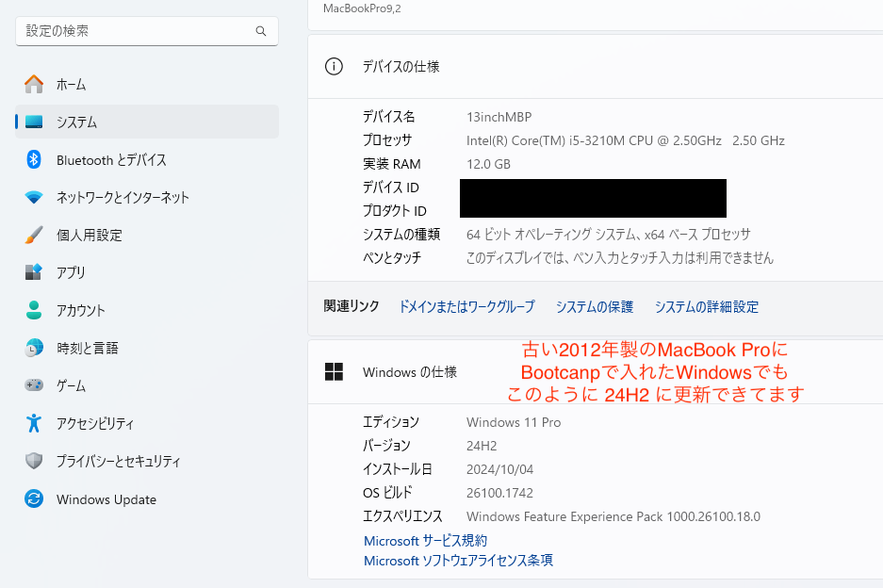Open アプリ settings
883x588 pixels.
click(147, 272)
